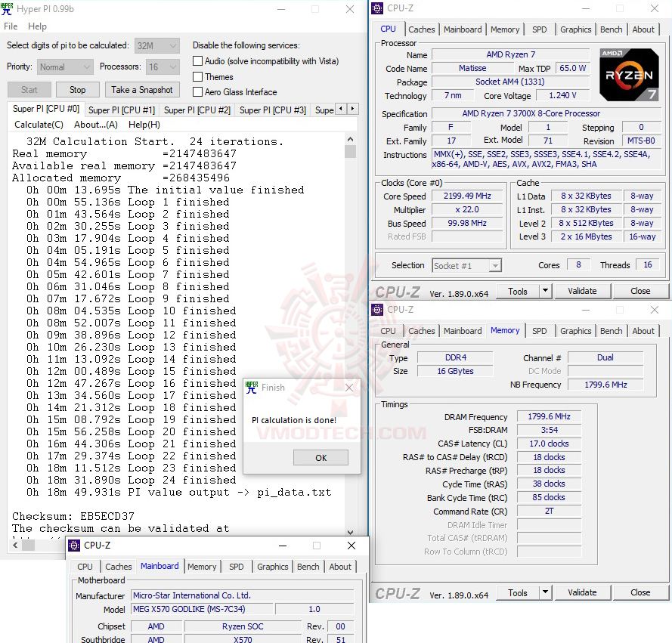The height and width of the screenshot is (643, 672).
Task: Open SPD tab in Memory CPU-Z window
Action: click(540, 331)
